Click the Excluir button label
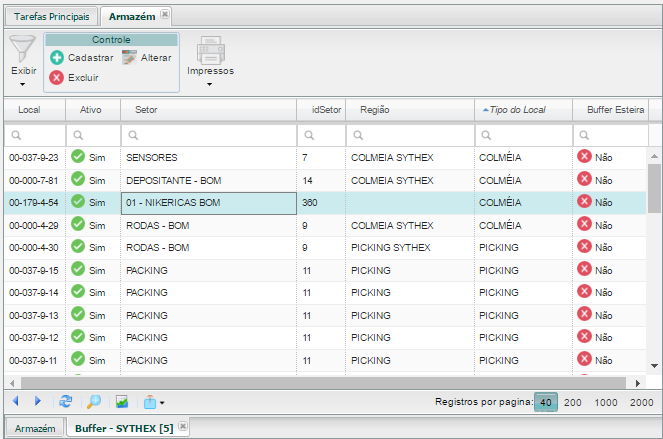 83,78
